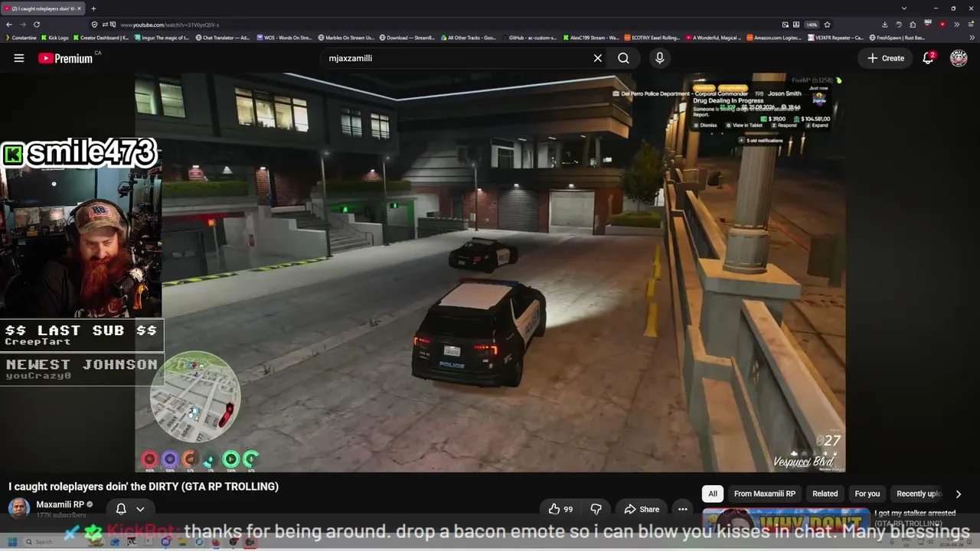Expand subscription notification options chevron
980x551 pixels.
coord(140,509)
